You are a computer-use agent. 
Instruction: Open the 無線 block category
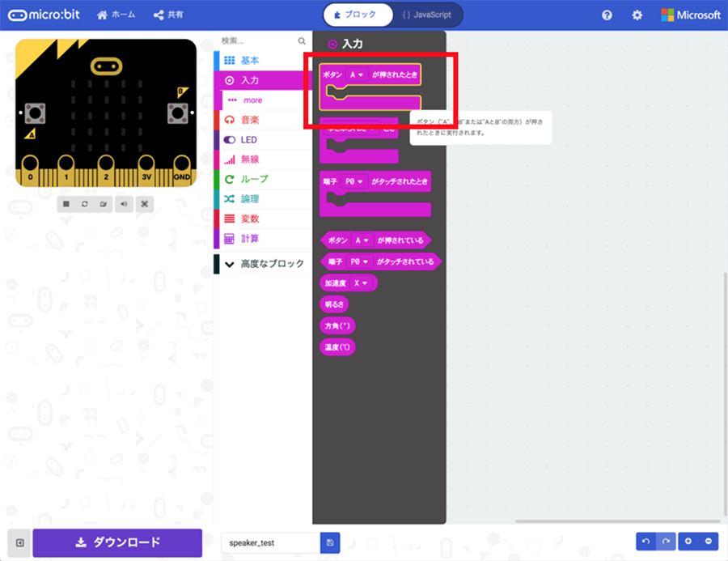click(263, 159)
